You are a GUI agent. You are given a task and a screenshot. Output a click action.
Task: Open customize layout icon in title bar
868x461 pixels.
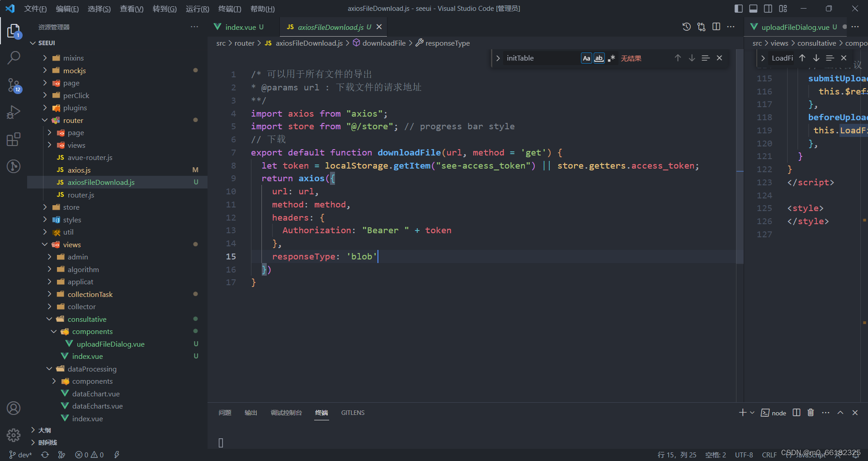pyautogui.click(x=783, y=9)
